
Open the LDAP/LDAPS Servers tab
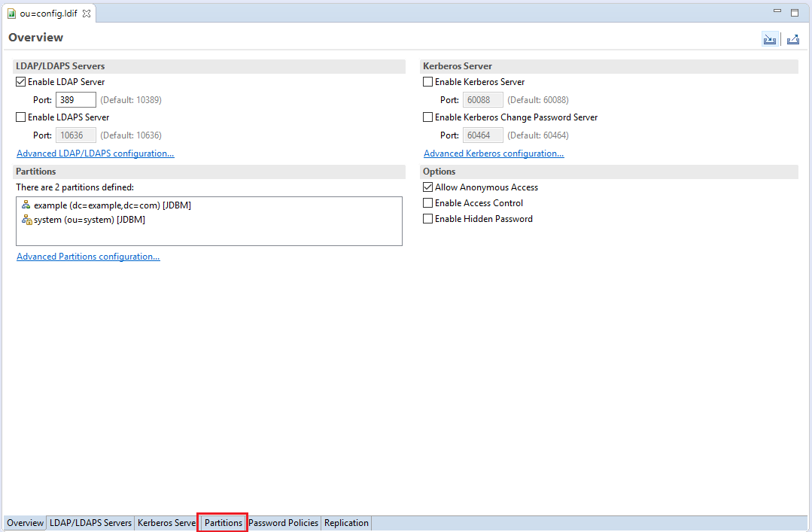coord(90,522)
